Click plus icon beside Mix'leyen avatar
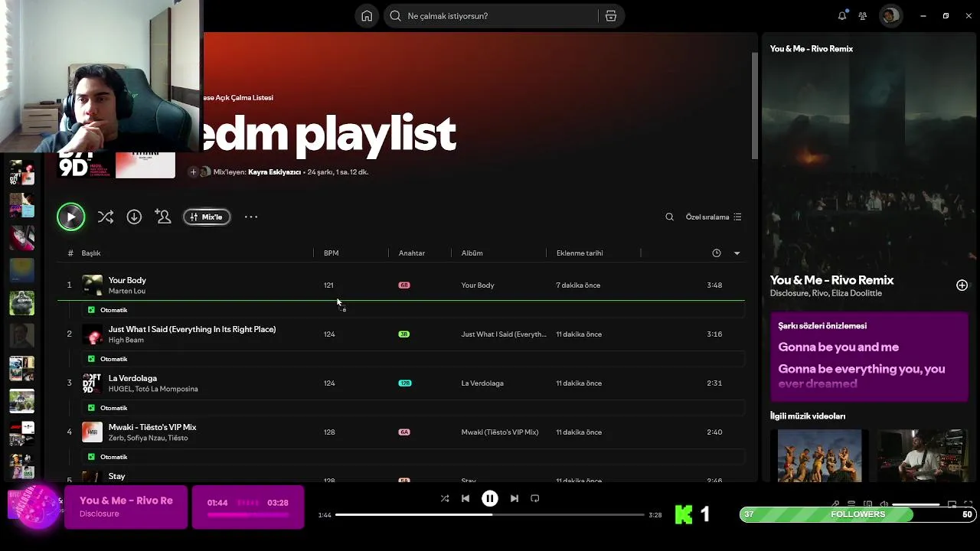This screenshot has height=551, width=980. pyautogui.click(x=193, y=172)
